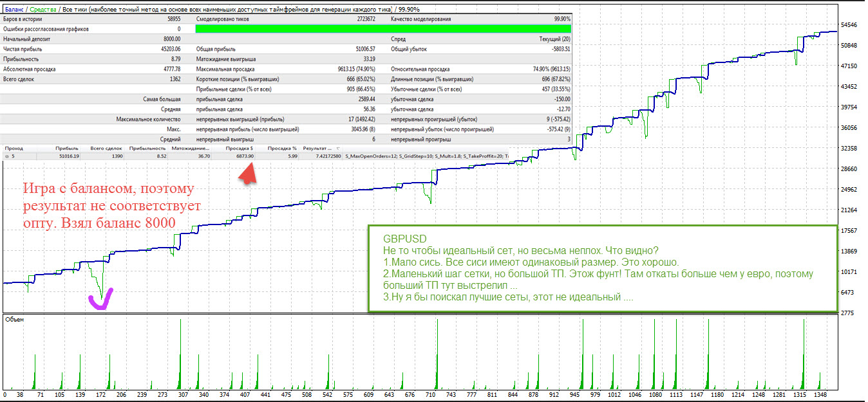Click the 56.36 average profit trade value
The height and width of the screenshot is (402, 868).
click(x=368, y=109)
